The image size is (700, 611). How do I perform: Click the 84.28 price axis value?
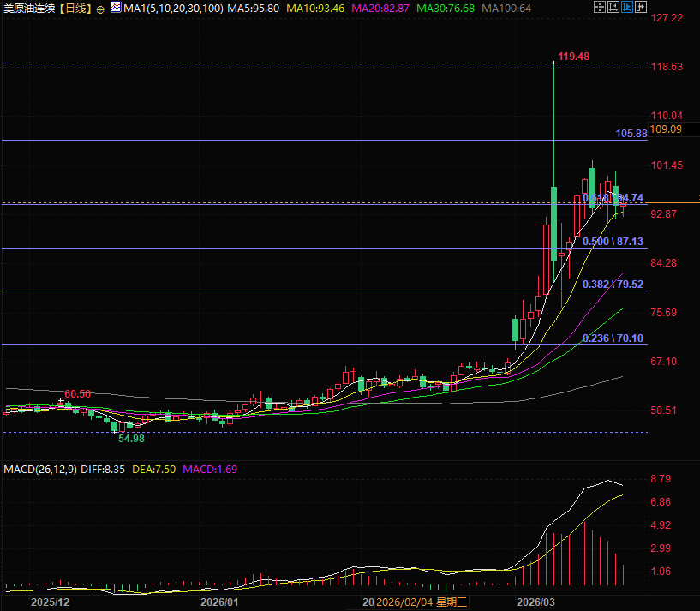pyautogui.click(x=664, y=263)
